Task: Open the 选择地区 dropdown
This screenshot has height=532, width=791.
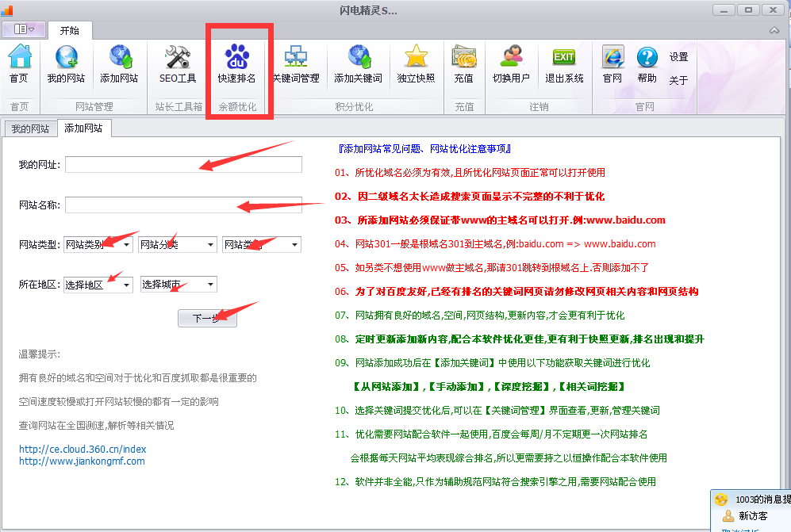Action: (x=98, y=285)
